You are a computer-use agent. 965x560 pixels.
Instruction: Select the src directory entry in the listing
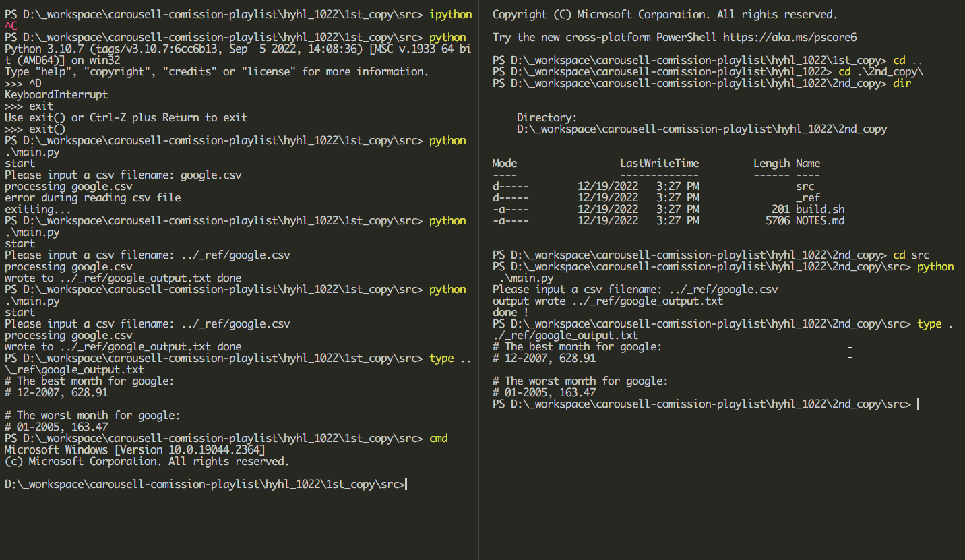(x=805, y=186)
